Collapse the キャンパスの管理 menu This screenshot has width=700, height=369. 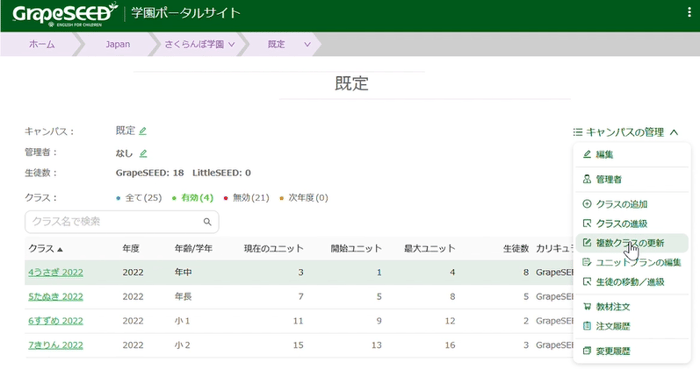click(x=674, y=132)
